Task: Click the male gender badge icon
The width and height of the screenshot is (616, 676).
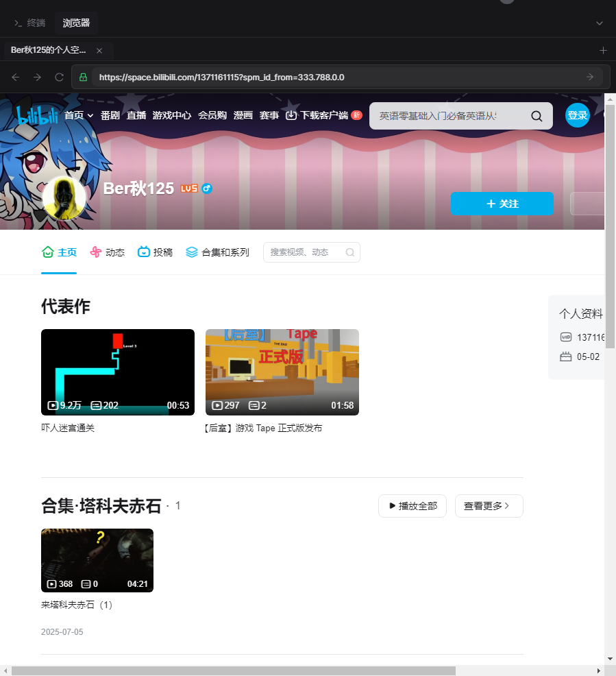Action: [x=207, y=189]
